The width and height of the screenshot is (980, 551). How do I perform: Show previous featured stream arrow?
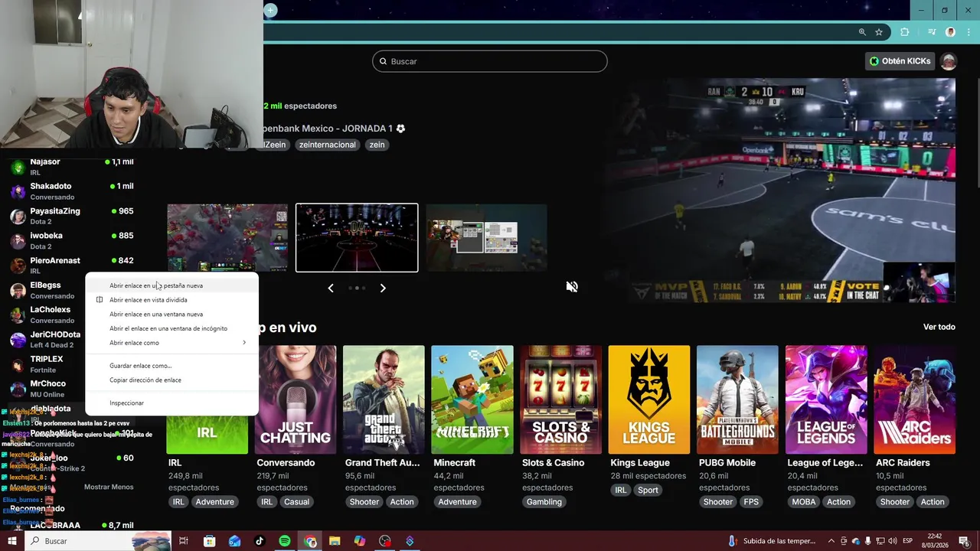[x=331, y=288]
